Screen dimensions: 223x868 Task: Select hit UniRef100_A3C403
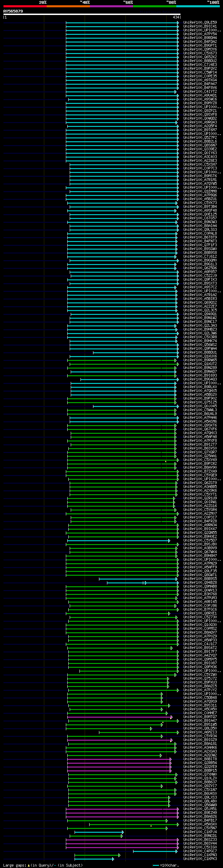[x=200, y=157]
